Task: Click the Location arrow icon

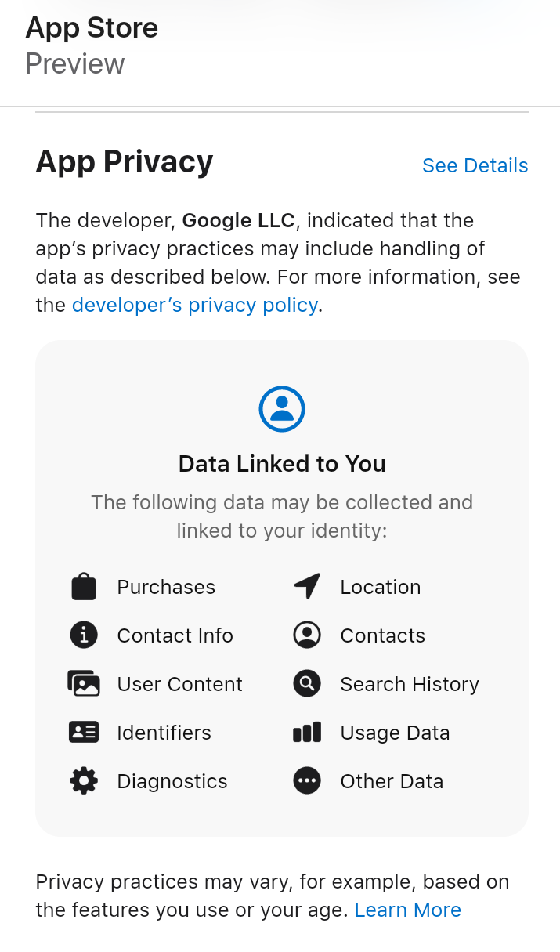Action: 307,586
